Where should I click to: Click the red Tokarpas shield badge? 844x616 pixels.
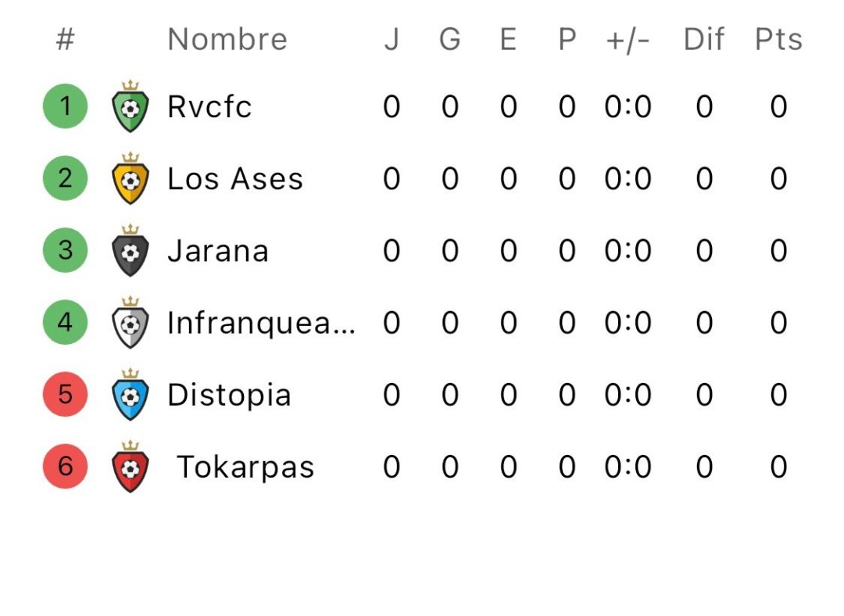131,467
